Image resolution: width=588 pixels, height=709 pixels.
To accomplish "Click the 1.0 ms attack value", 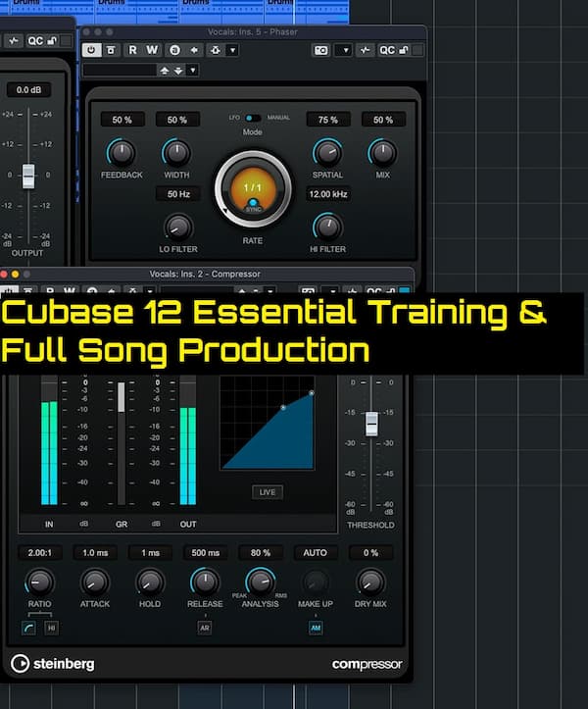I will 95,553.
